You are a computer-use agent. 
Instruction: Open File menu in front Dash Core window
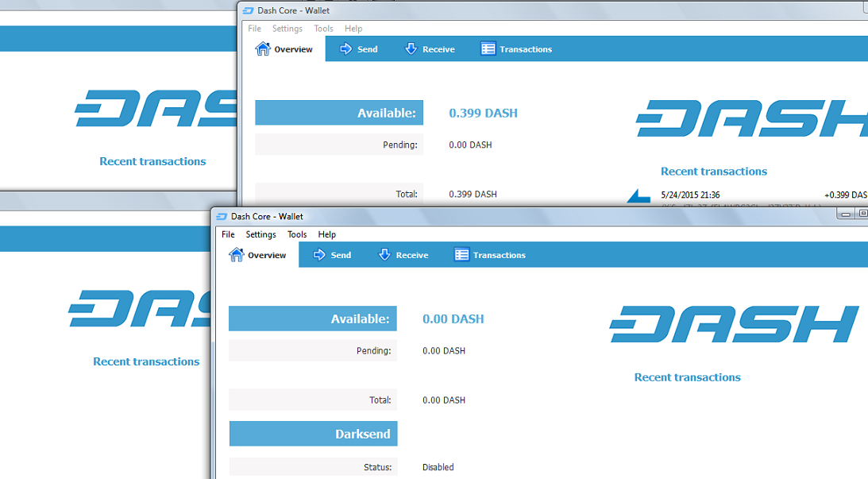228,234
